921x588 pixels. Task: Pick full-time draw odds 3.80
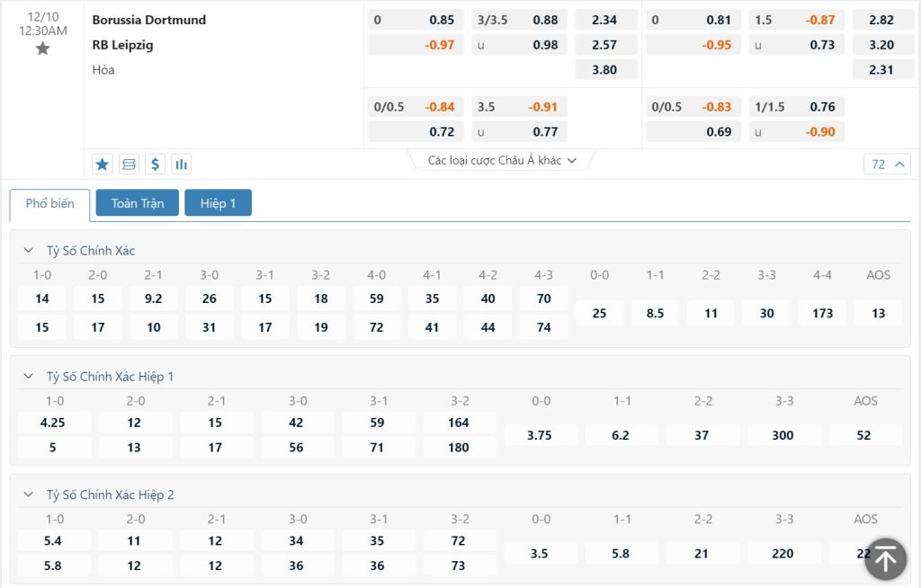click(605, 69)
